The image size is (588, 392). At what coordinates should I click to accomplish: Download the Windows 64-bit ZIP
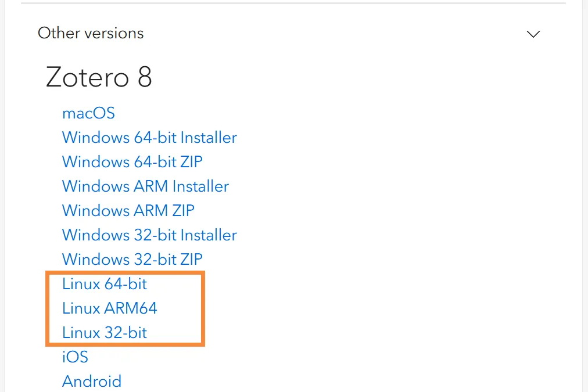click(x=132, y=161)
